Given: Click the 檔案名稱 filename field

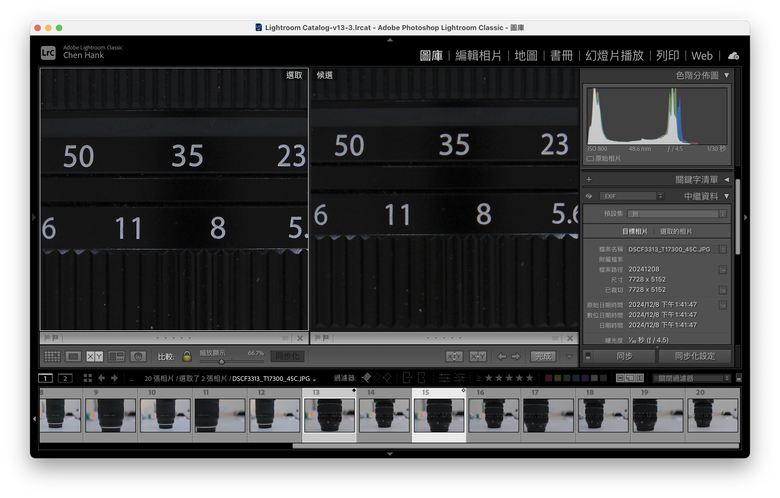Looking at the screenshot, I should (672, 249).
